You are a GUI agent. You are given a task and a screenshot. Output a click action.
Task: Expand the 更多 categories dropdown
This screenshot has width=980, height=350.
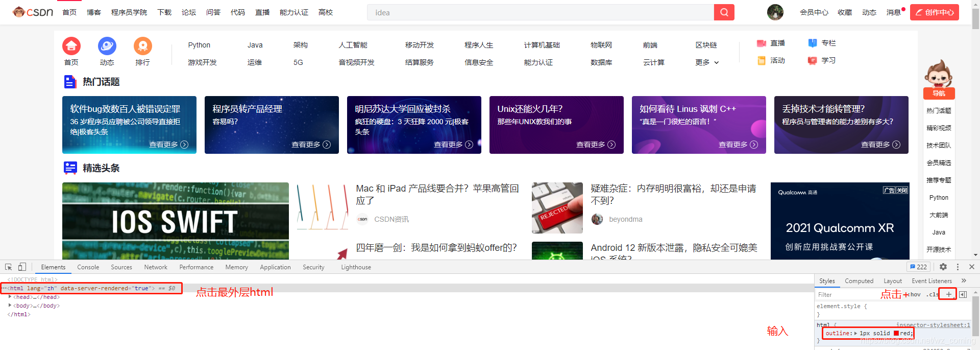(x=707, y=62)
